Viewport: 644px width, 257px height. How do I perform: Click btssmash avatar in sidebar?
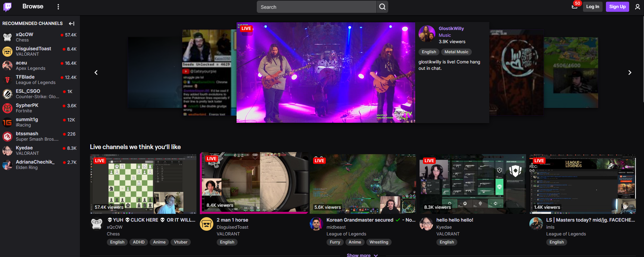click(x=7, y=136)
